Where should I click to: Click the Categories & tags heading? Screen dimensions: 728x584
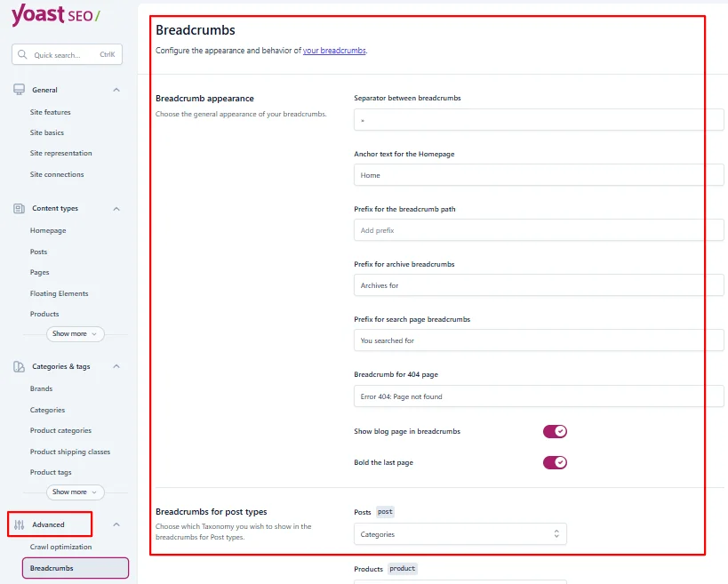(x=60, y=366)
